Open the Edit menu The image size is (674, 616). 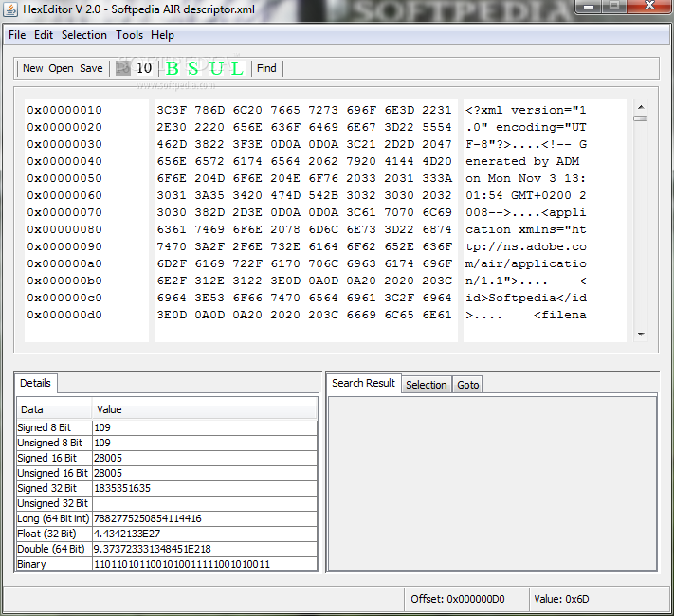44,35
